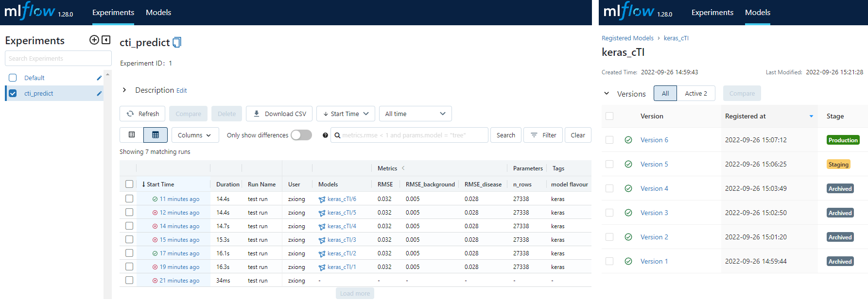The image size is (868, 301).
Task: Tick the Version 6 row checkbox
Action: (x=609, y=140)
